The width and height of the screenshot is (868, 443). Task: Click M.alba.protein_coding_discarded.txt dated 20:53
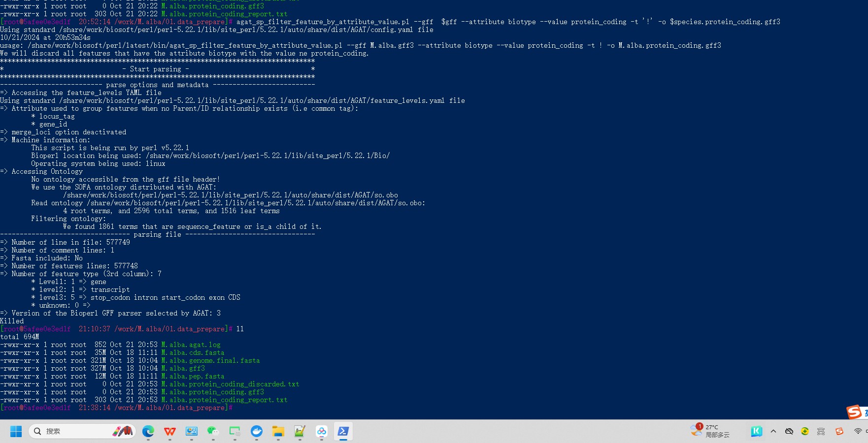tap(231, 384)
